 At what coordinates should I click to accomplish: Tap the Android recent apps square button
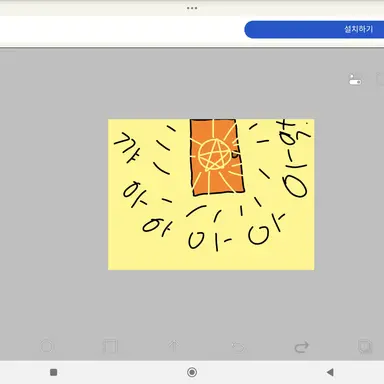pyautogui.click(x=53, y=372)
